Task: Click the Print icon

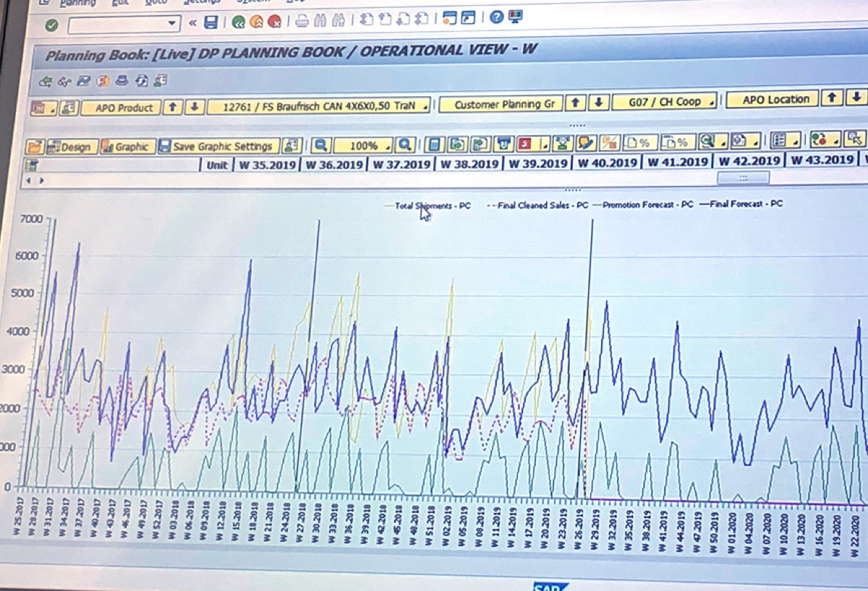Action: pos(302,22)
